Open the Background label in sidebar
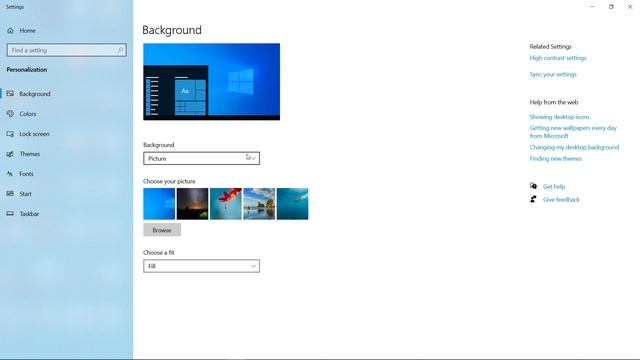Viewport: 640px width, 360px height. click(35, 94)
